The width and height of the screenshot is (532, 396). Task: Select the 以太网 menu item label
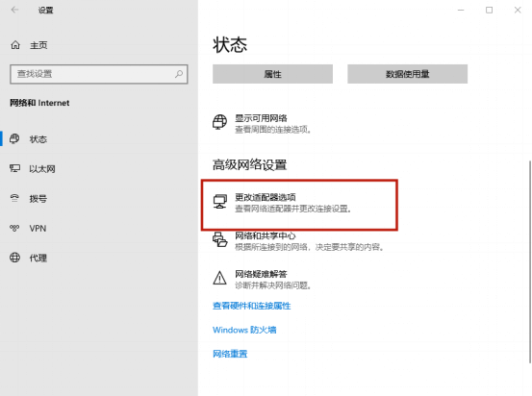tap(42, 169)
